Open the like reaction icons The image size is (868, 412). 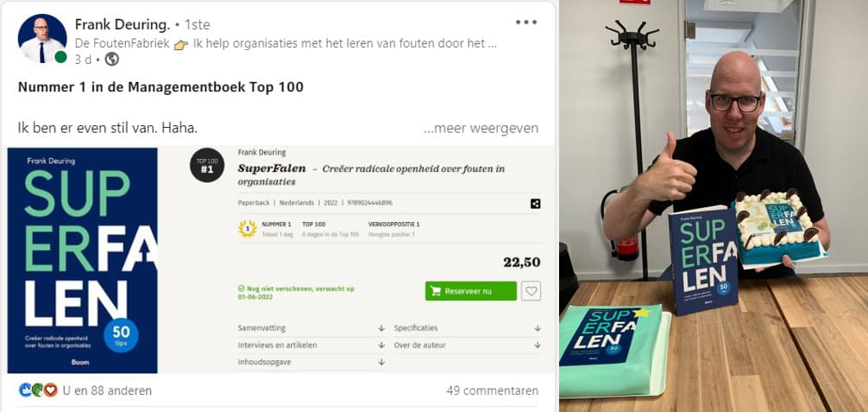[38, 390]
